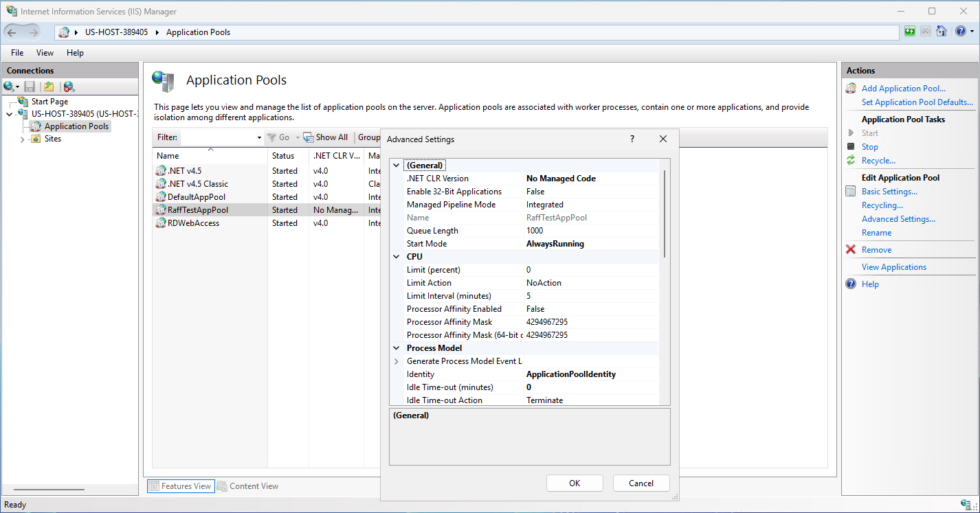Click Set Application Pool Defaults link
Viewport: 980px width, 513px height.
[x=917, y=102]
